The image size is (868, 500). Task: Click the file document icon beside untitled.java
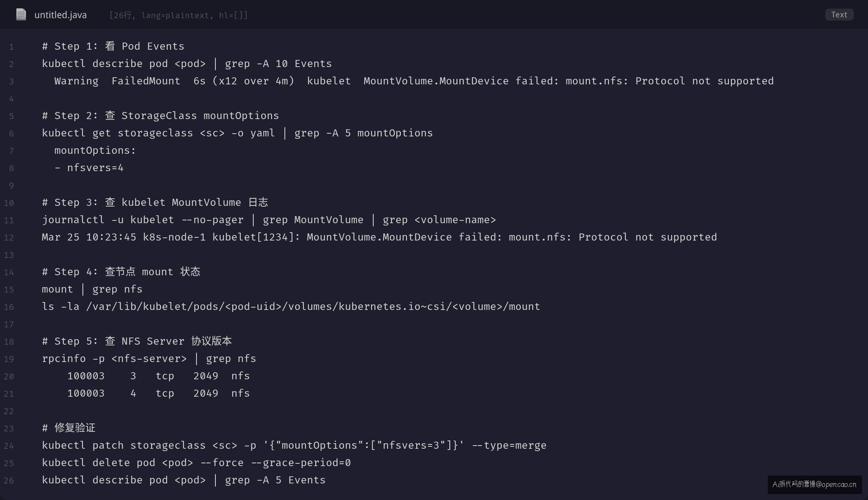click(x=21, y=15)
